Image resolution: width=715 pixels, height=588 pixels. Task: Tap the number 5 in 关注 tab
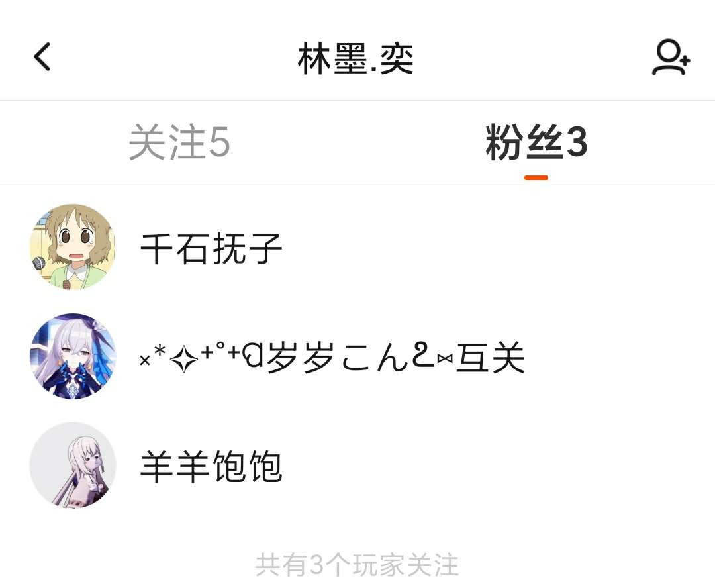[219, 142]
